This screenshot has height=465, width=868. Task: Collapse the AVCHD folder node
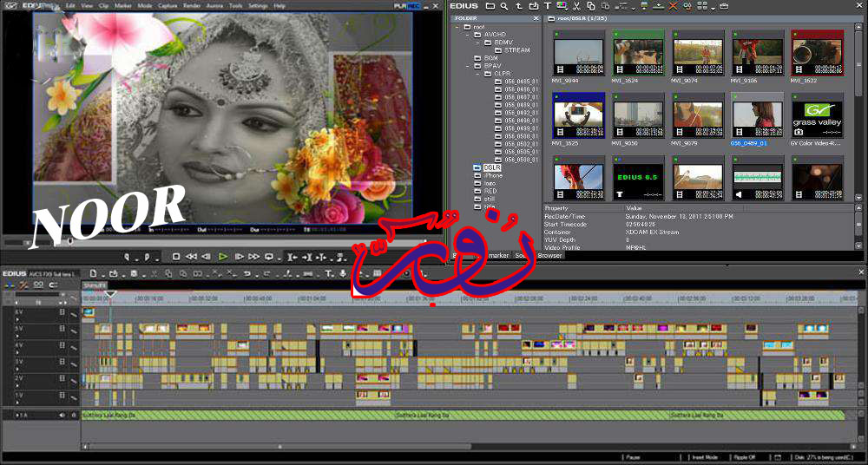[469, 35]
